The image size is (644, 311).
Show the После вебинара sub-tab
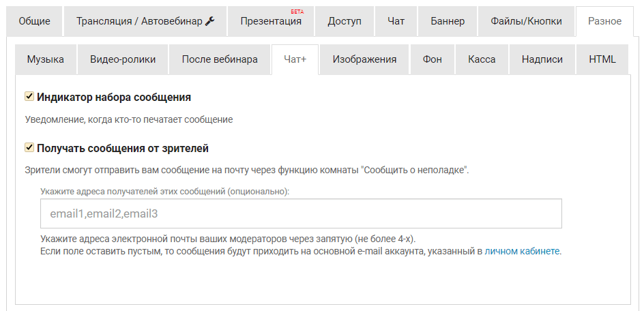(220, 59)
